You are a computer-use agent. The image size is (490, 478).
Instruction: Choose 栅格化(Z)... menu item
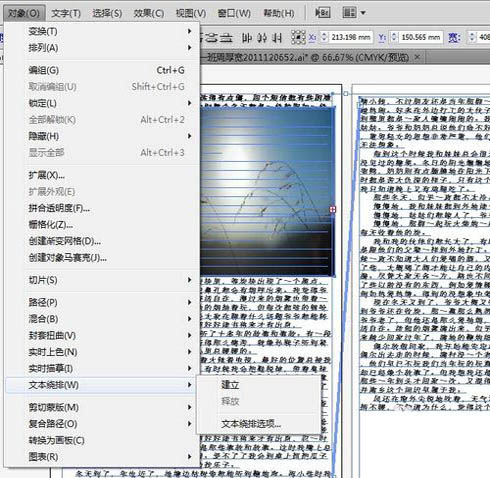point(101,225)
